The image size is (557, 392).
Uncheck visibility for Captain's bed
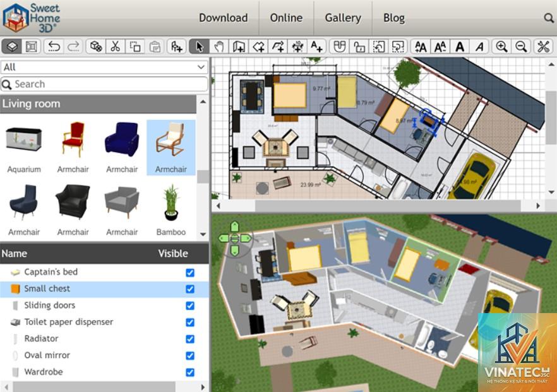coord(190,272)
